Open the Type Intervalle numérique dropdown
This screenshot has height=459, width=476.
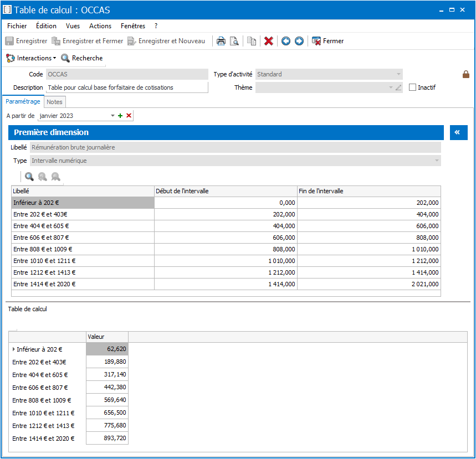click(x=437, y=161)
